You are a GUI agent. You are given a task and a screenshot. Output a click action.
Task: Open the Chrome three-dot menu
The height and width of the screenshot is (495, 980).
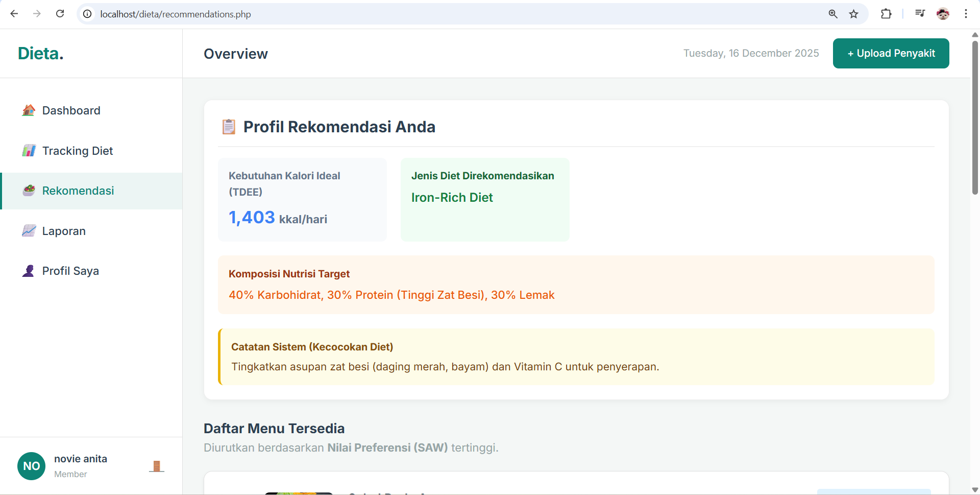point(966,14)
